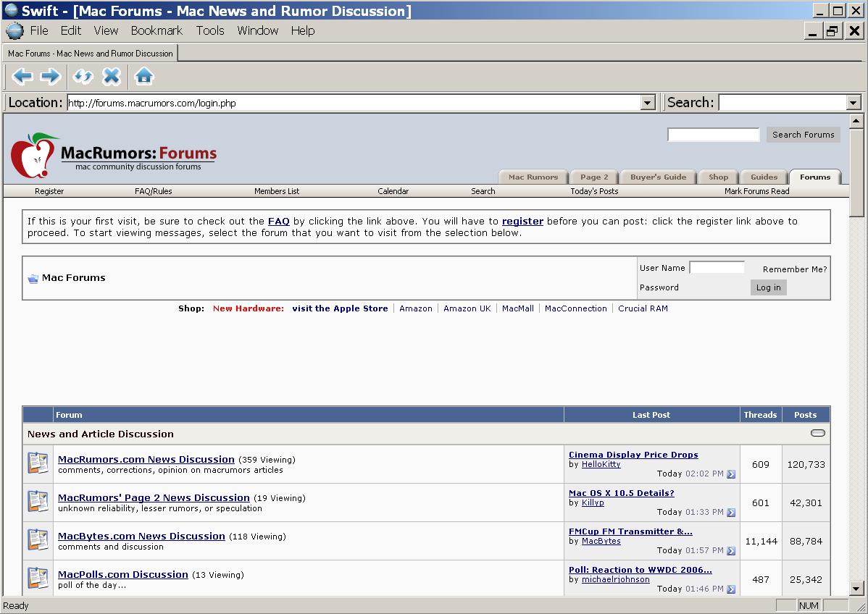The height and width of the screenshot is (614, 868).
Task: Open the Amazon UK shop link
Action: [467, 308]
